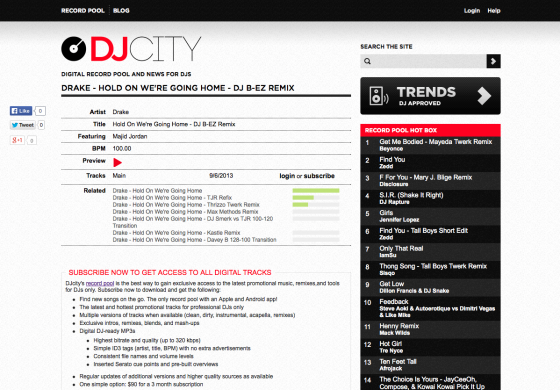Click the Google +1 button

point(17,140)
